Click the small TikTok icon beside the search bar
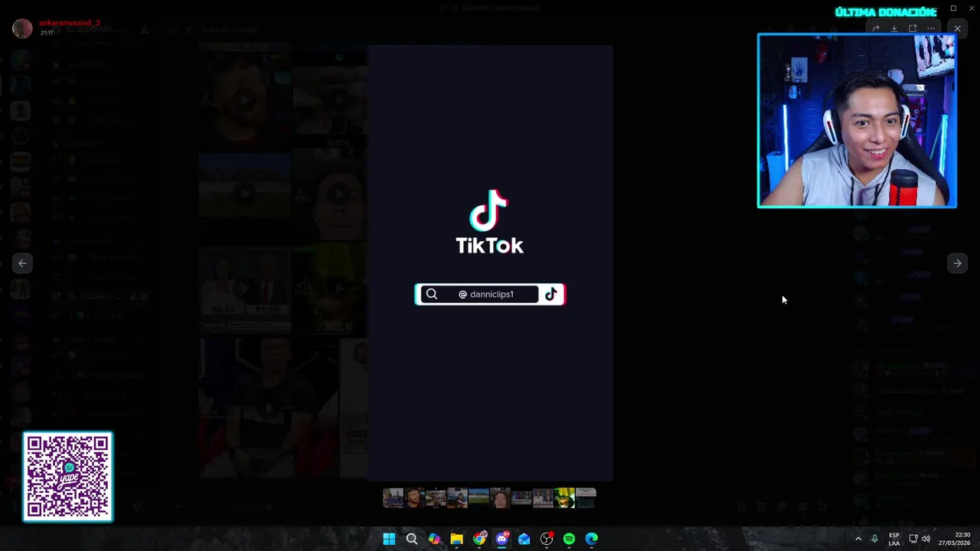This screenshot has height=551, width=980. point(551,294)
